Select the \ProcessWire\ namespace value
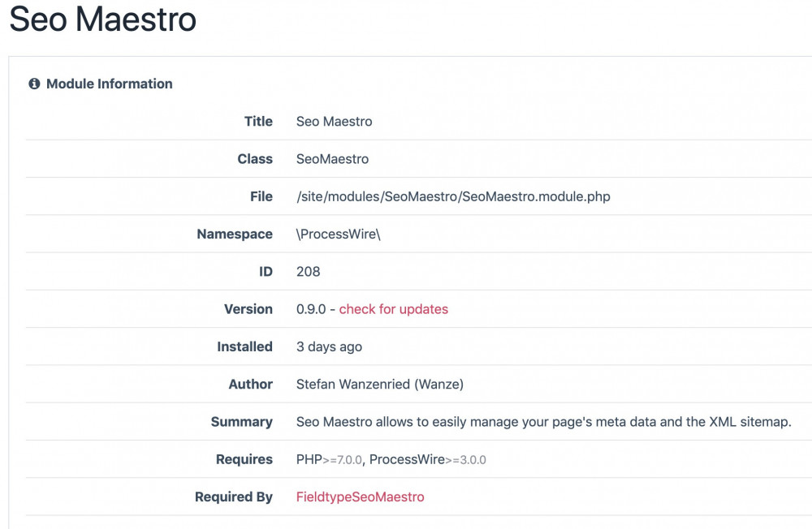812x529 pixels. point(338,234)
